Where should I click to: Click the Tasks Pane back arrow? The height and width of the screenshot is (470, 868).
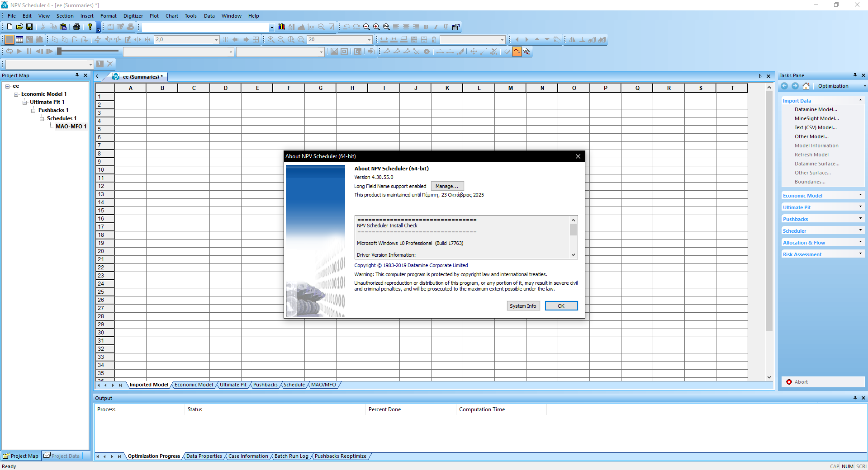coord(784,86)
